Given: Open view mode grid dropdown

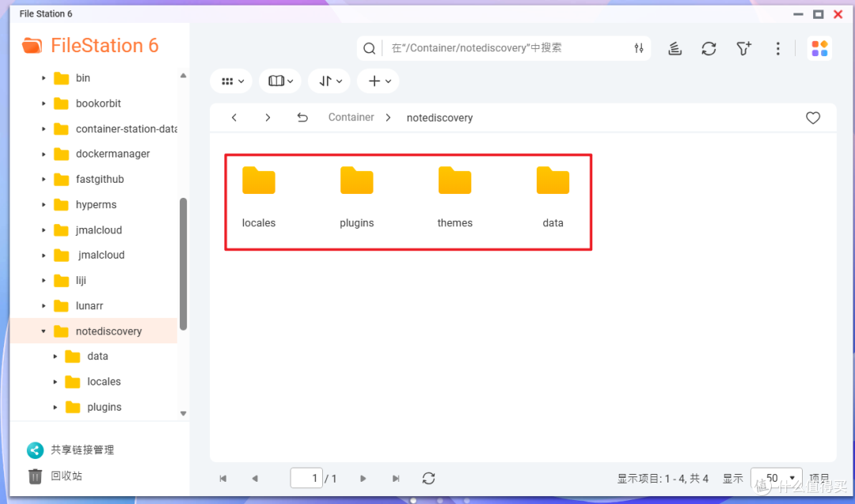Looking at the screenshot, I should click(x=231, y=81).
